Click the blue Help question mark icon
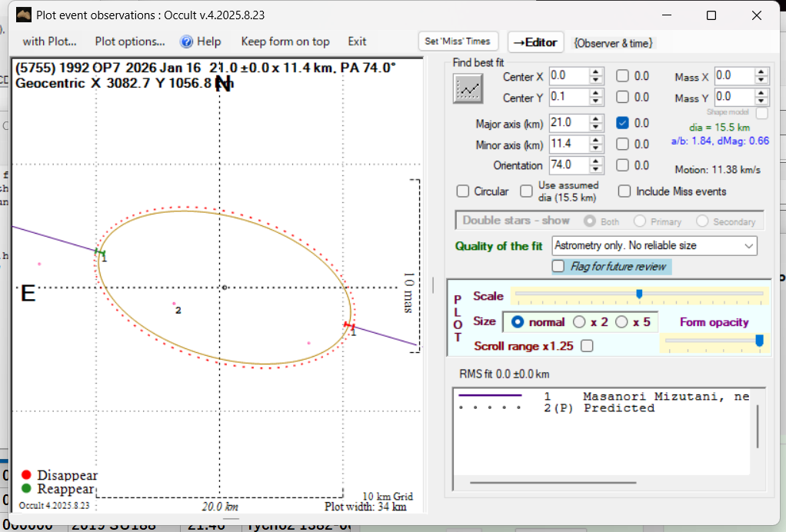786x532 pixels. [186, 42]
